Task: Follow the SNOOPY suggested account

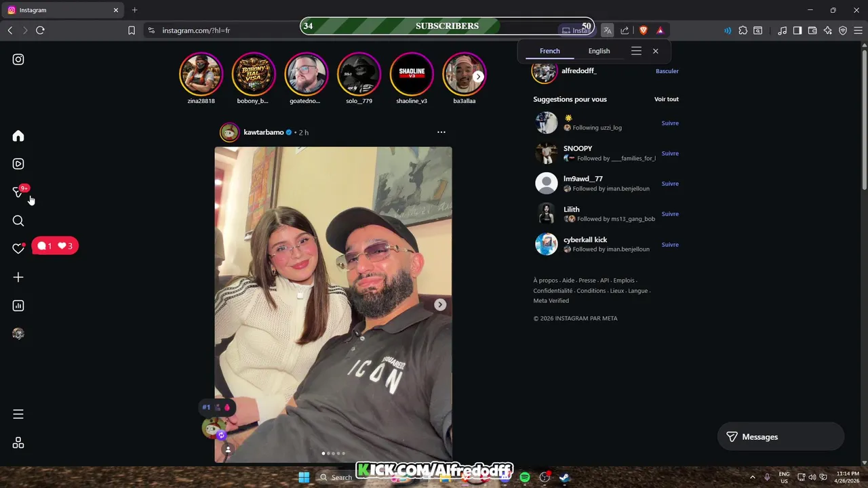Action: tap(670, 153)
